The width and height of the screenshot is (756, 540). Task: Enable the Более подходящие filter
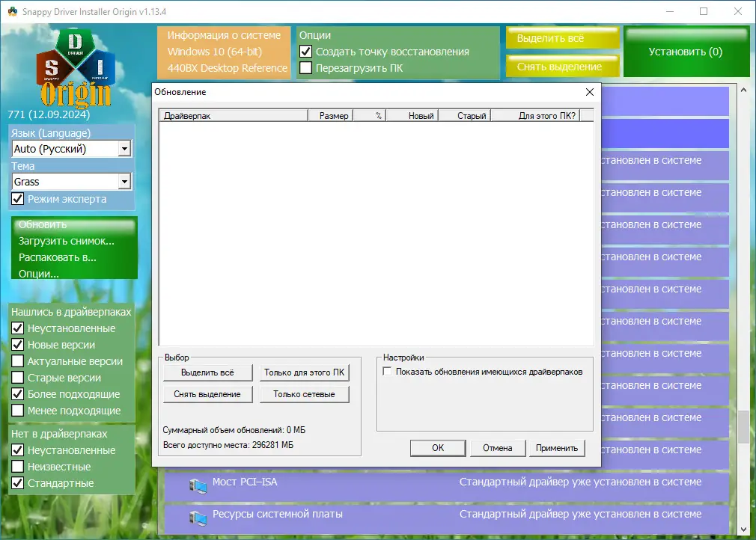point(16,394)
